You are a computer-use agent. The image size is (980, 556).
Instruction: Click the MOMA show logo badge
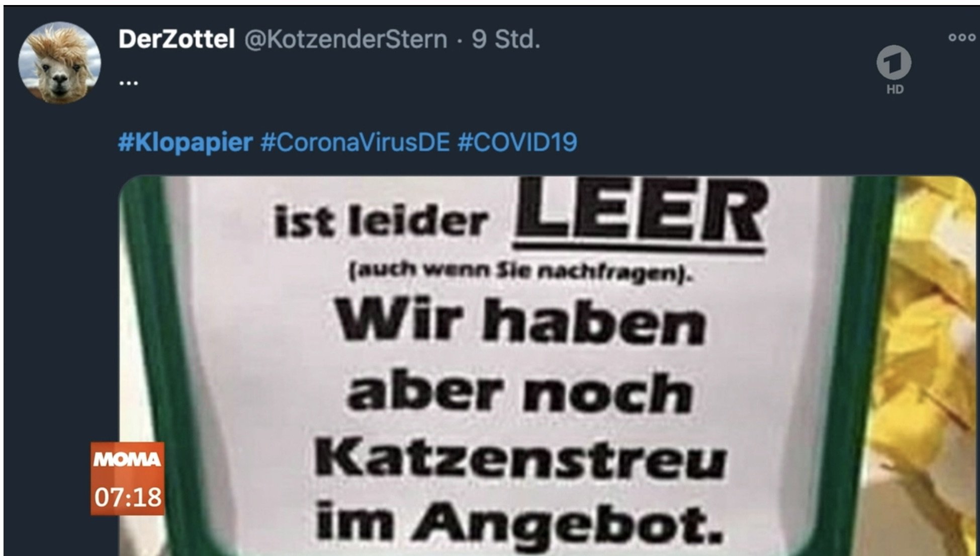pyautogui.click(x=127, y=459)
